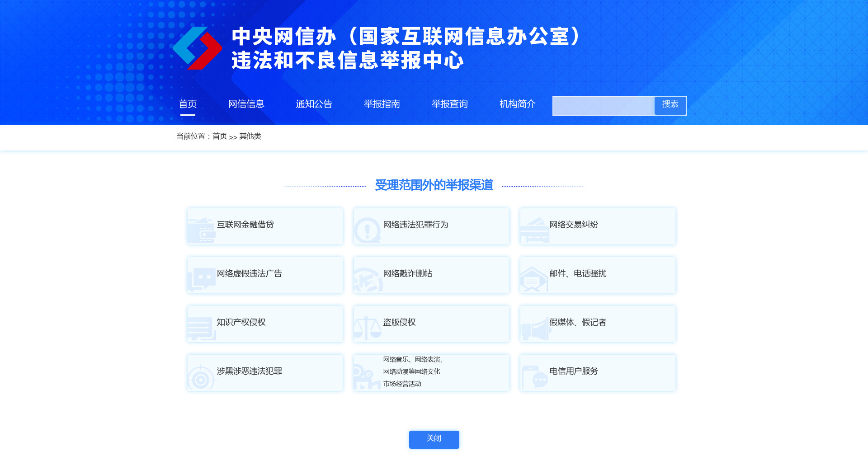Click the envelope icon beside 邮件、电话骚扰

coord(533,279)
